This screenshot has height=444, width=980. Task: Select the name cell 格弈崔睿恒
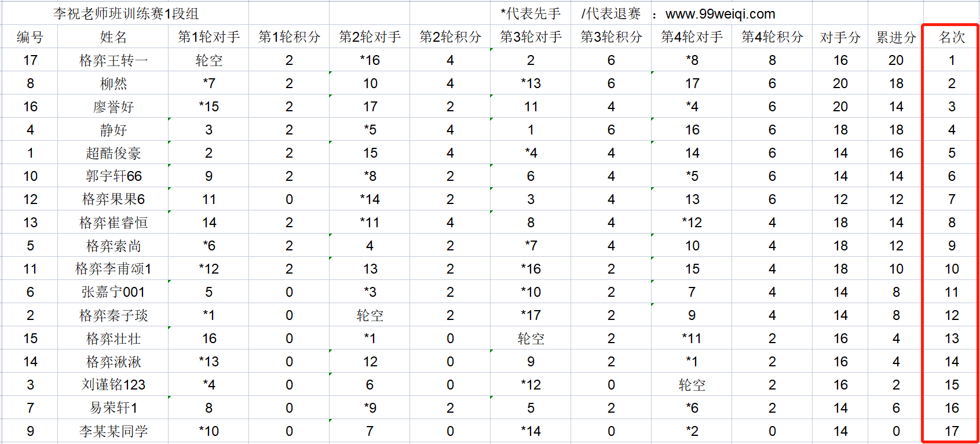pos(114,223)
